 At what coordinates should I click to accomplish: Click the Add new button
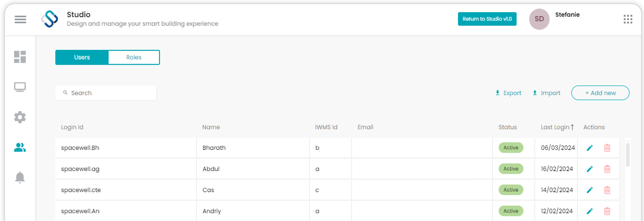click(600, 93)
